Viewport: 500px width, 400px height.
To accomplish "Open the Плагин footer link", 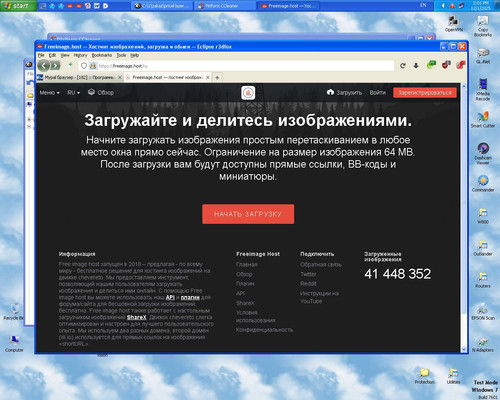I will click(x=245, y=284).
